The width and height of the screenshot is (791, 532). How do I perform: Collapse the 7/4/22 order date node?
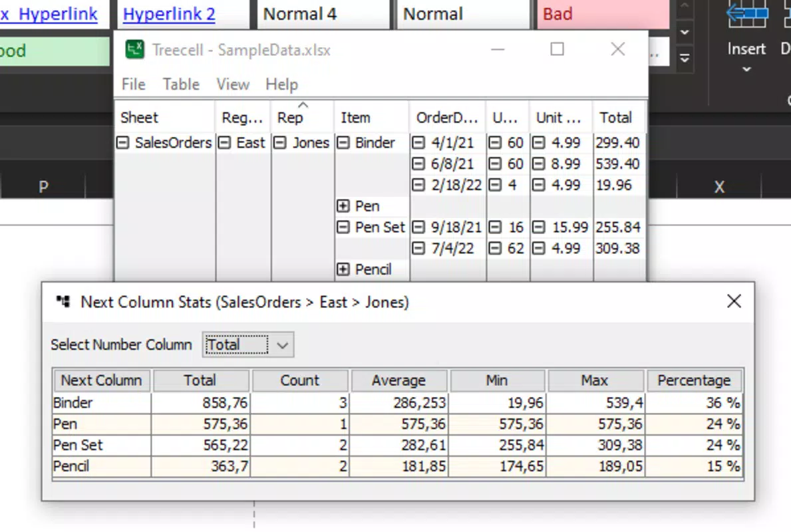point(418,248)
